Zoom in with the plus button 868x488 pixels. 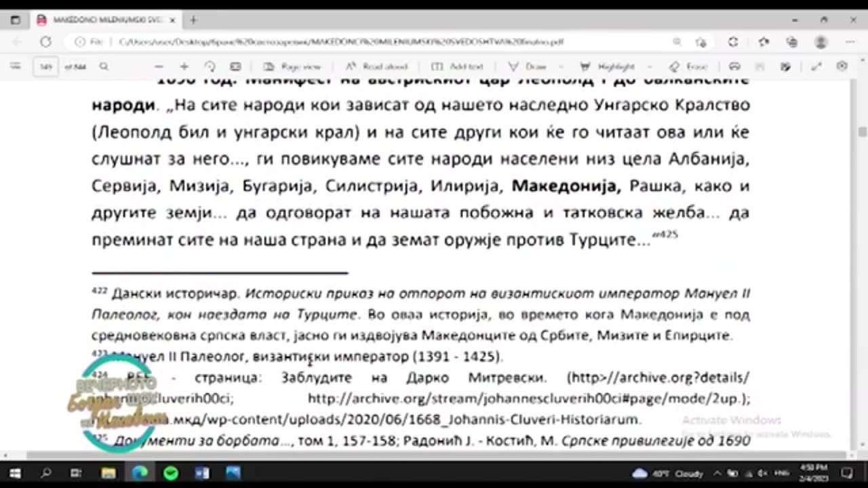(184, 66)
